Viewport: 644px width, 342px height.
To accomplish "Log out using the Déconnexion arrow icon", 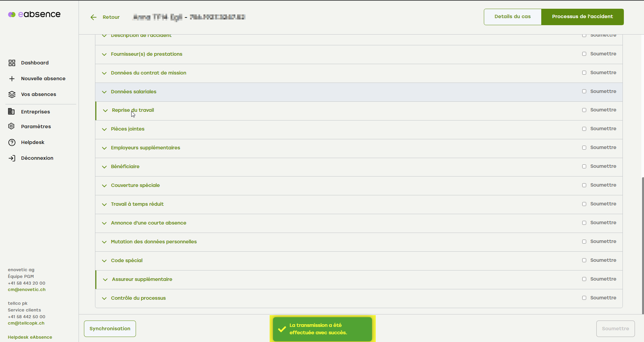I will pos(12,158).
